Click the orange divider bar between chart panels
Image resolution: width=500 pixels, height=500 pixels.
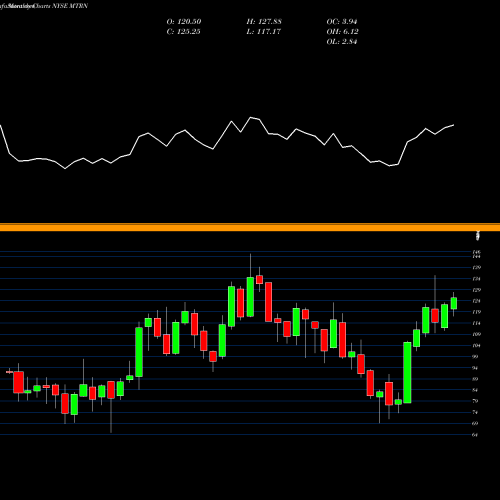tap(250, 227)
